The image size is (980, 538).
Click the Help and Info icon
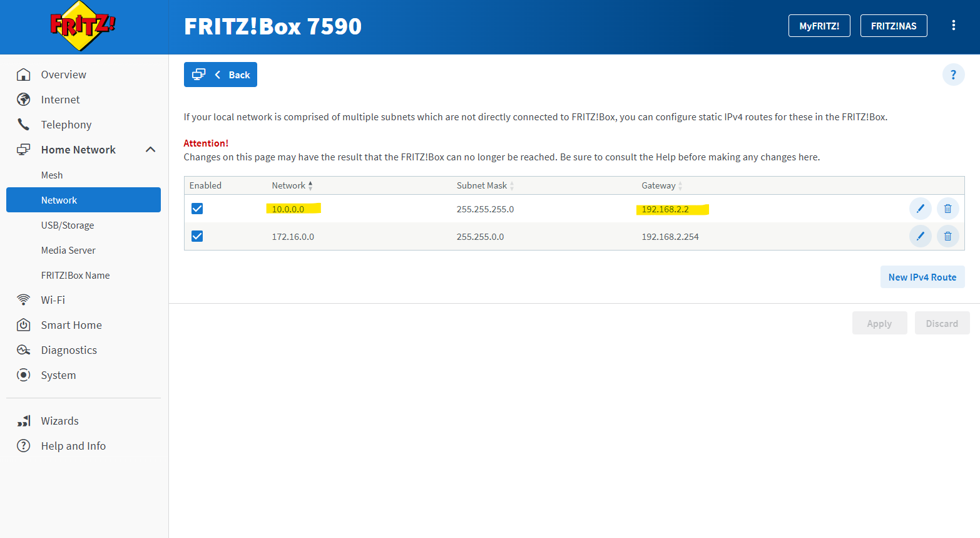[x=24, y=446]
